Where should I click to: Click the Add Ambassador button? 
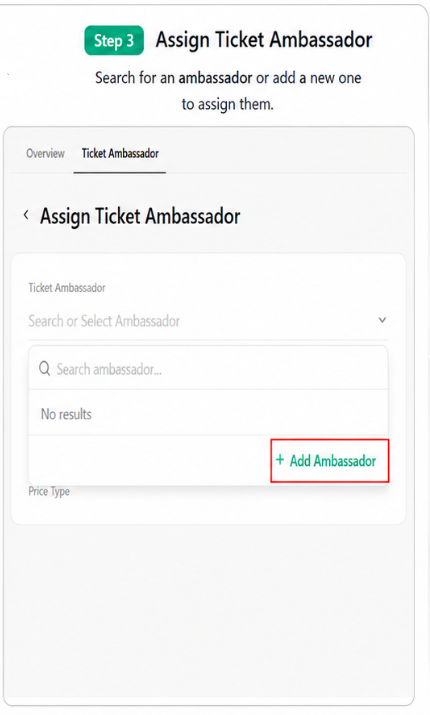330,461
